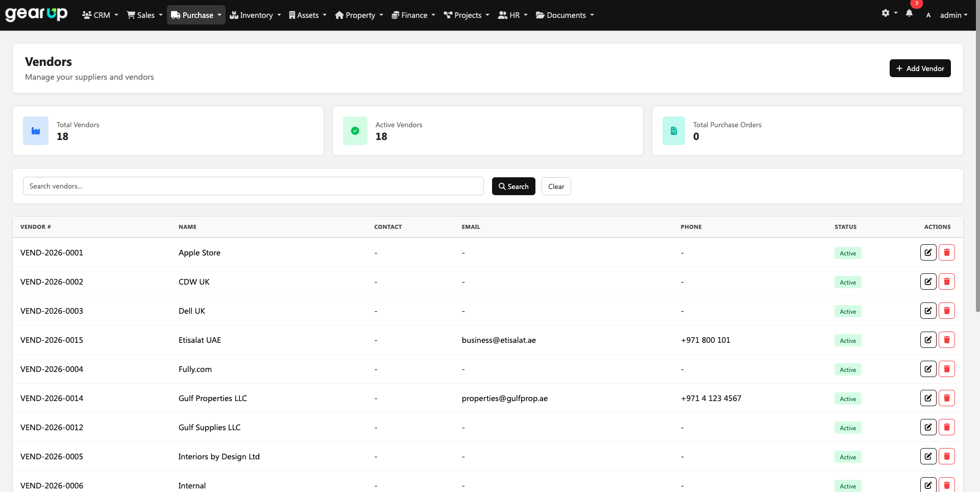
Task: Click the Active Vendors checkmark icon
Action: click(x=355, y=131)
